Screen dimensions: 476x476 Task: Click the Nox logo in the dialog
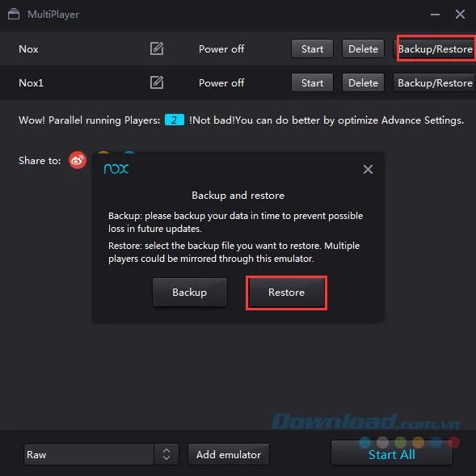click(x=116, y=169)
